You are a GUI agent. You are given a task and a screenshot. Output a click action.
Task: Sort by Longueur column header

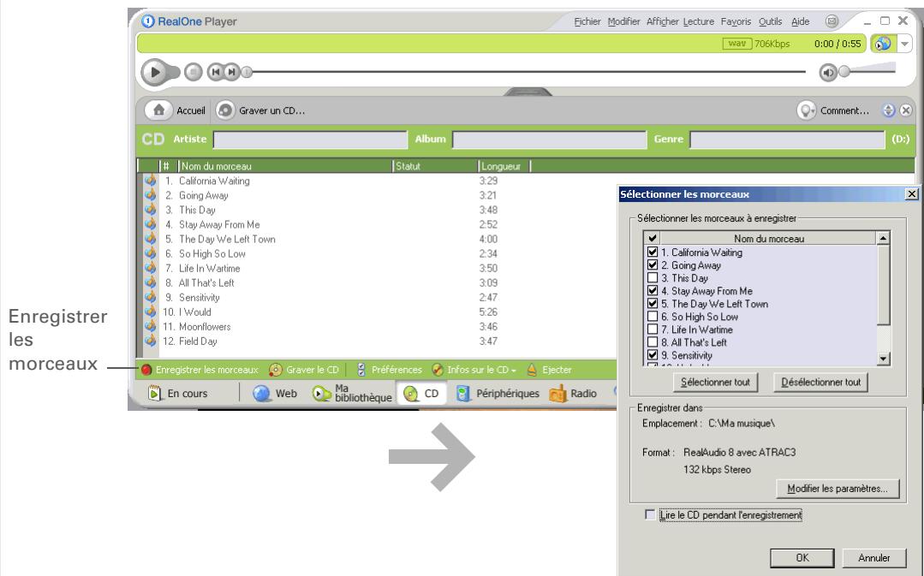pos(504,166)
